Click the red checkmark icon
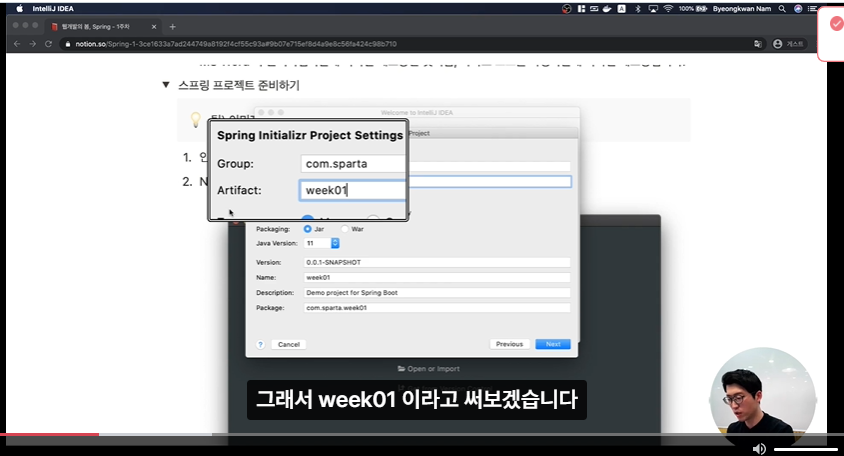The width and height of the screenshot is (844, 456). tap(836, 24)
